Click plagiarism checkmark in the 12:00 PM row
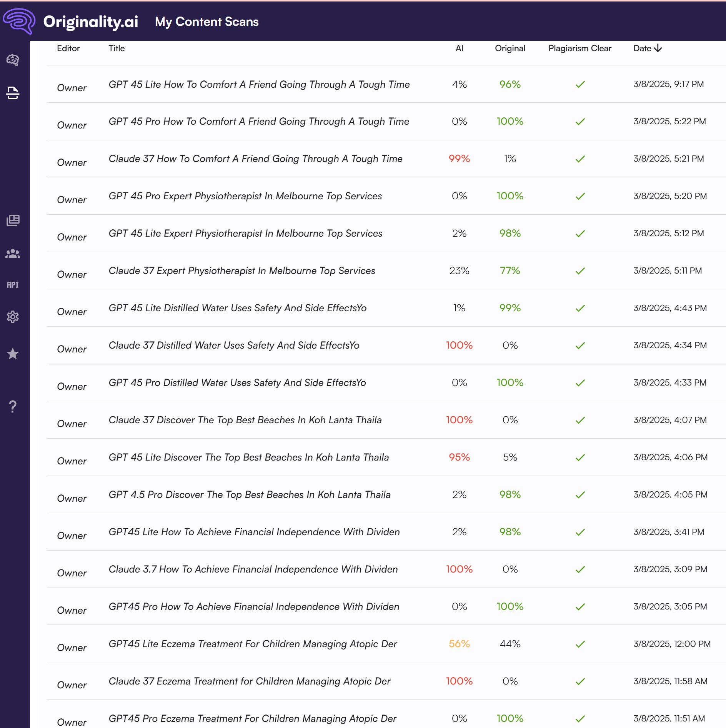 [580, 644]
